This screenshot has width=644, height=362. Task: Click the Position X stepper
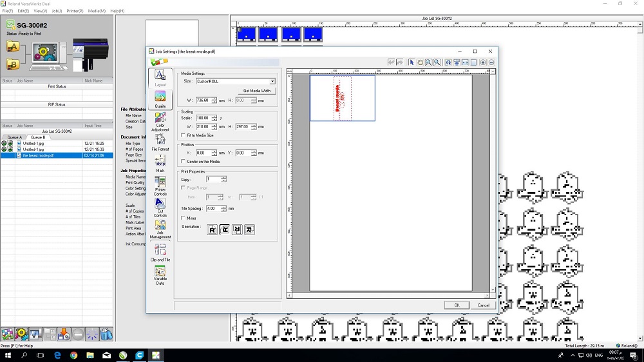click(214, 153)
